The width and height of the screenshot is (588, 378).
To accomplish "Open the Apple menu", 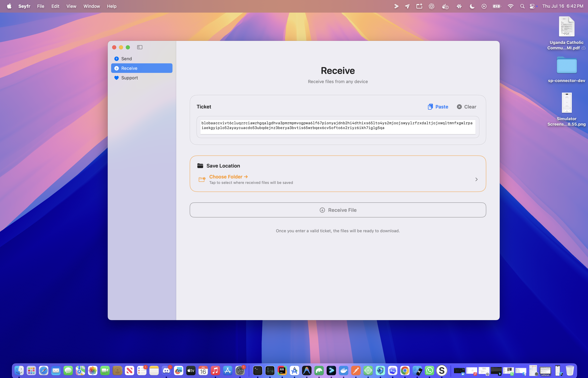I will [9, 6].
